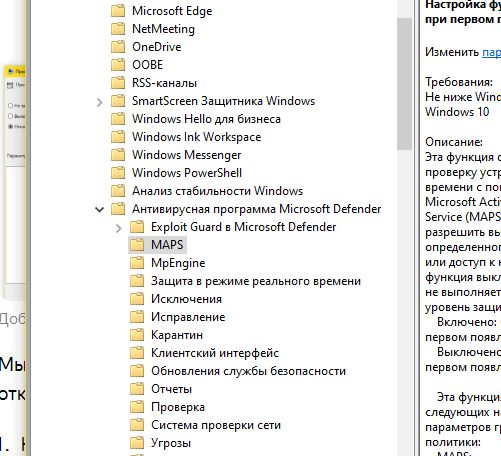501x456 pixels.
Task: Select Windows Ink Workspace label
Action: [197, 137]
